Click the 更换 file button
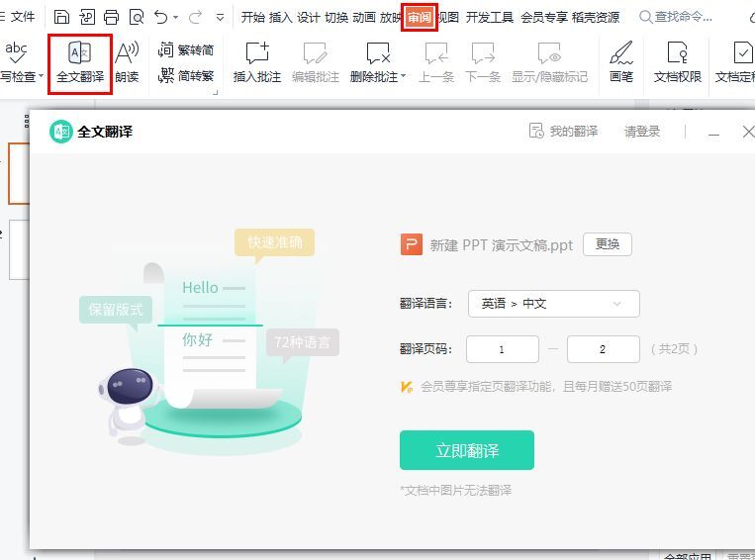 (x=608, y=244)
